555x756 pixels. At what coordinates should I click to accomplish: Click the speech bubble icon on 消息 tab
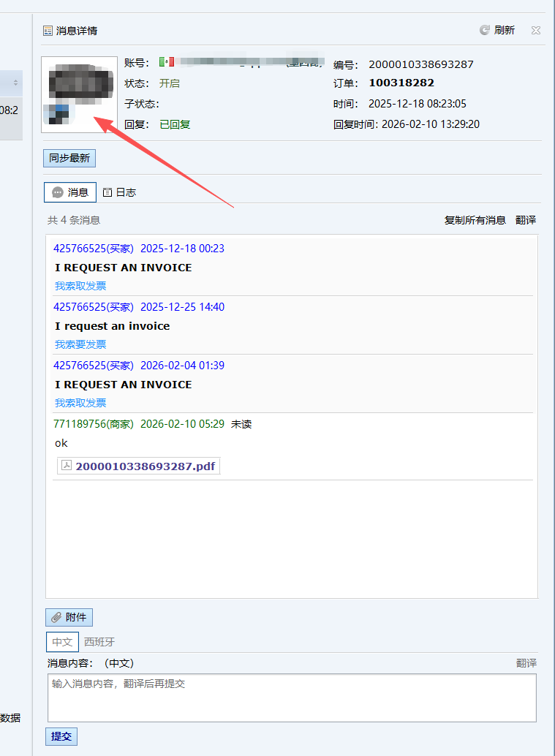[58, 192]
